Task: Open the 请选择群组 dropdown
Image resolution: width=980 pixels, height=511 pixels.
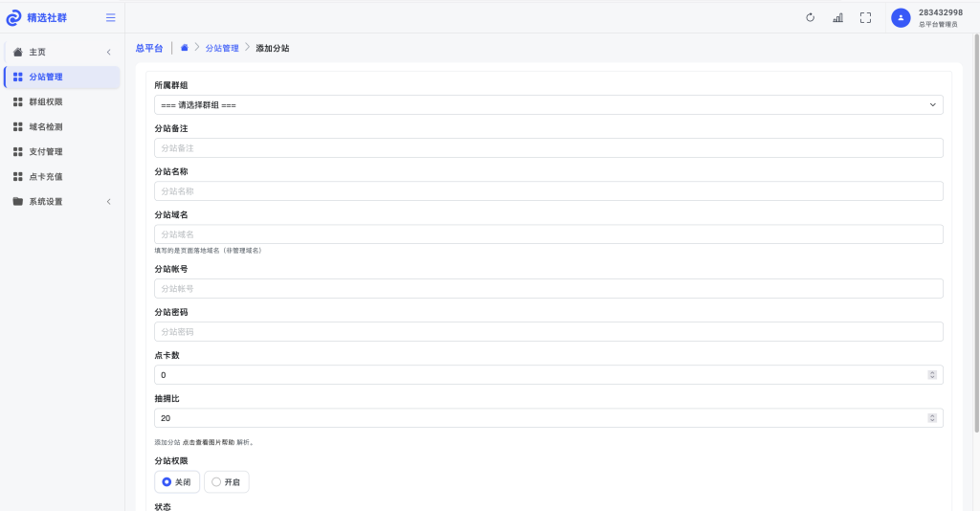Action: click(x=548, y=105)
